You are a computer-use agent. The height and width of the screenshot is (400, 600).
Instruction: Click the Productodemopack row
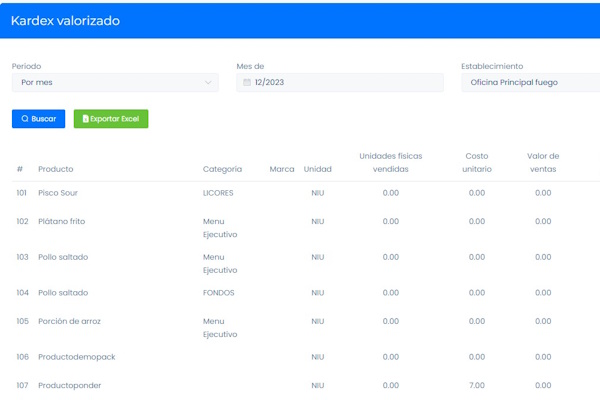pos(71,357)
